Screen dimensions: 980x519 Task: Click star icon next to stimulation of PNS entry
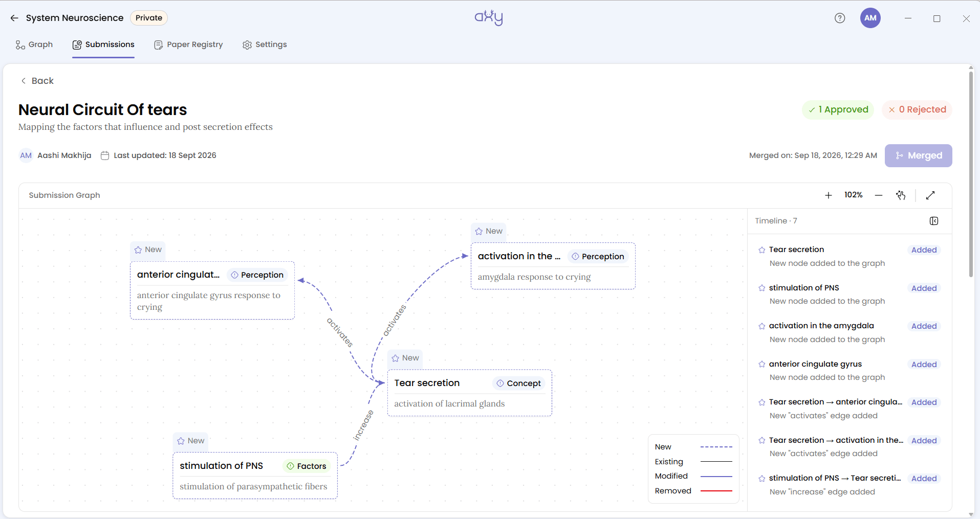pyautogui.click(x=762, y=288)
